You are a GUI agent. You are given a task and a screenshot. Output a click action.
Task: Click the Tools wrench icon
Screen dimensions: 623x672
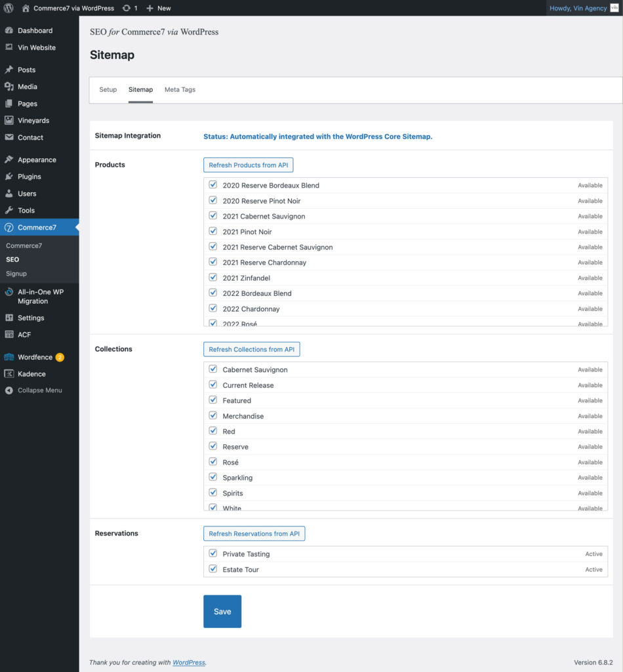[x=9, y=211]
